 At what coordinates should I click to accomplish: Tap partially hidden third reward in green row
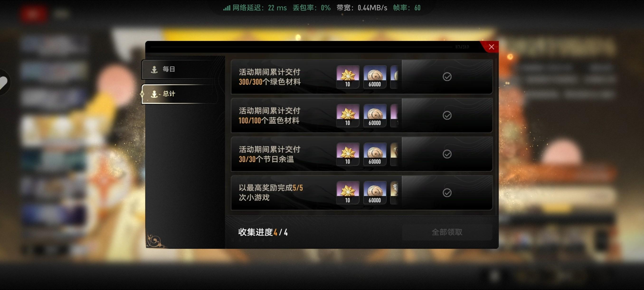[394, 77]
